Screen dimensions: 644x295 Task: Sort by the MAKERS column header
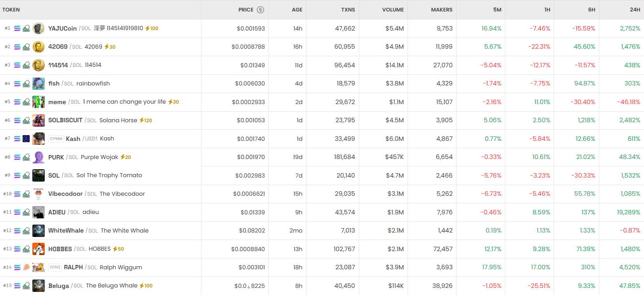click(x=442, y=10)
